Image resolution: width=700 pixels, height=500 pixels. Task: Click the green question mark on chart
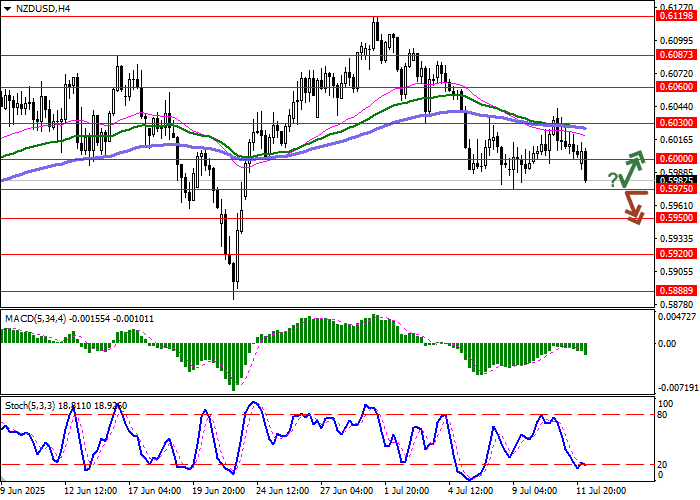pyautogui.click(x=612, y=179)
